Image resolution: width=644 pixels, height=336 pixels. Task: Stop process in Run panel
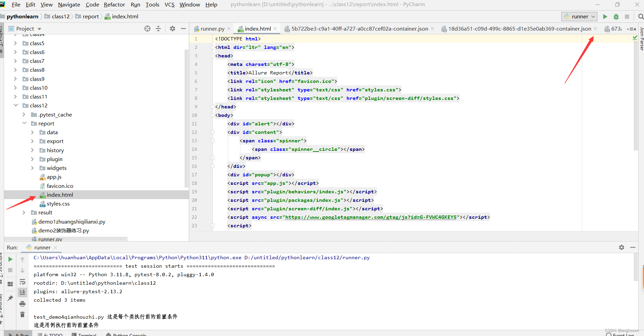click(x=10, y=270)
